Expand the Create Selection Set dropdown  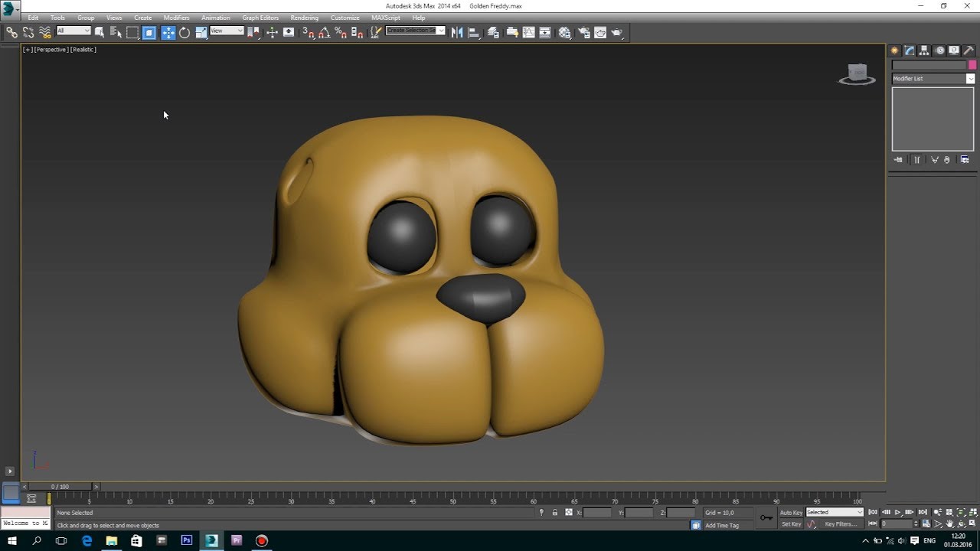click(x=441, y=31)
